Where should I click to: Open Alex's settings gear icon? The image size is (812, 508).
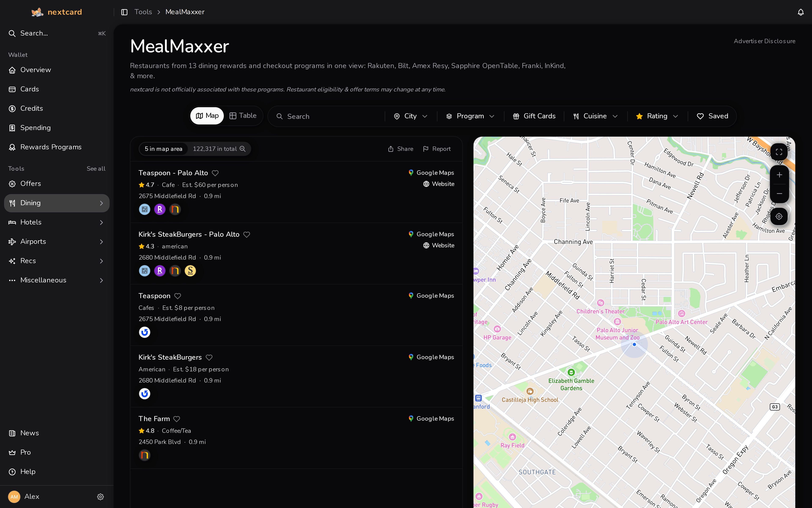100,497
